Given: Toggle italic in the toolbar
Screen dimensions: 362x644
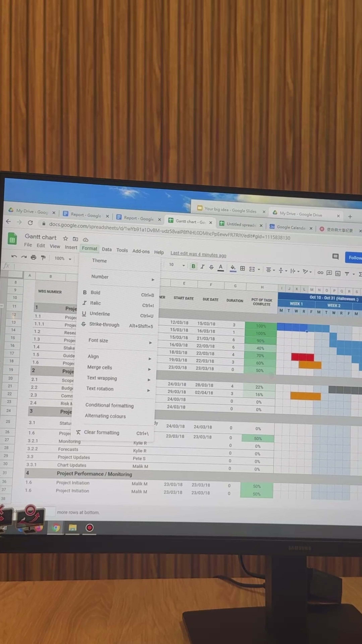Looking at the screenshot, I should coord(202,267).
